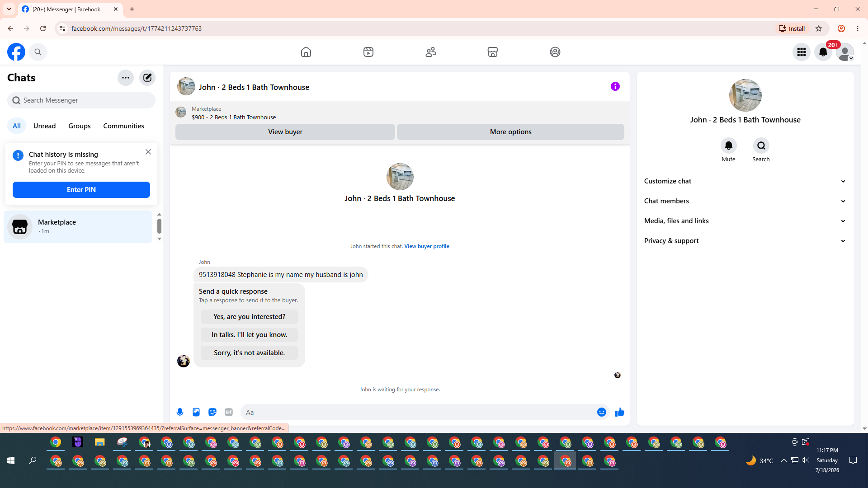This screenshot has width=868, height=488.
Task: Open the Friends icon
Action: point(431,52)
